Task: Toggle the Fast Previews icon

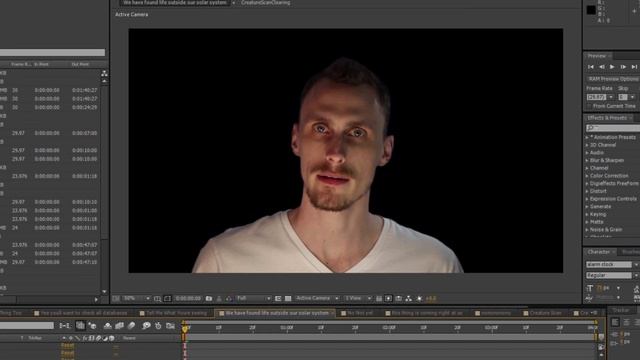Action: 389,299
